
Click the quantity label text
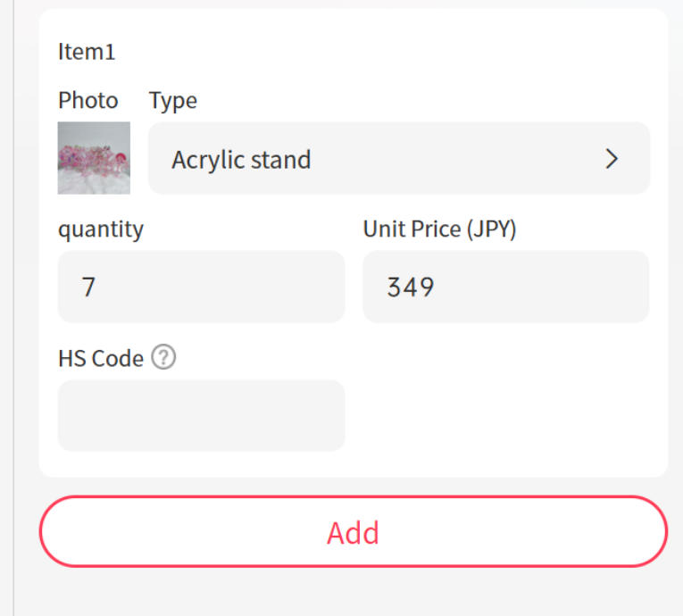[x=100, y=229]
